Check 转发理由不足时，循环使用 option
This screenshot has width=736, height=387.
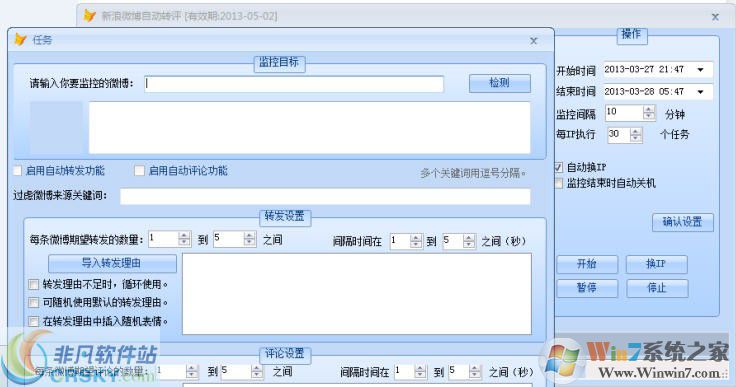(x=33, y=285)
